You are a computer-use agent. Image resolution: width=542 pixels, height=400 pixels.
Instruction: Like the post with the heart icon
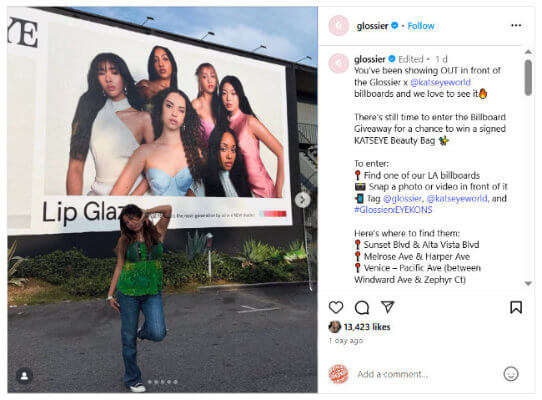pyautogui.click(x=336, y=307)
